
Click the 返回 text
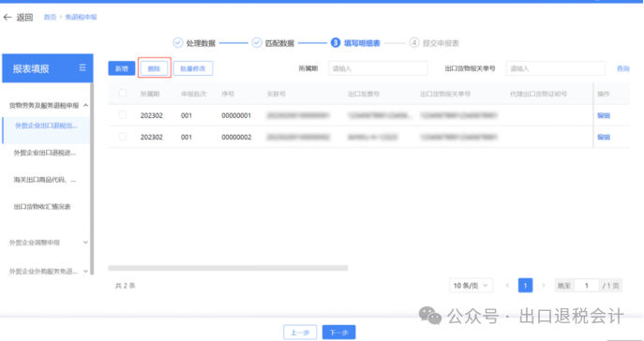tap(24, 17)
